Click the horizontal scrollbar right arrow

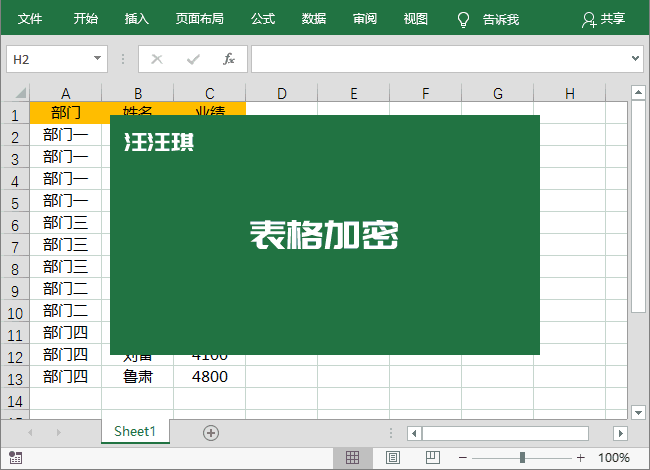click(x=620, y=434)
